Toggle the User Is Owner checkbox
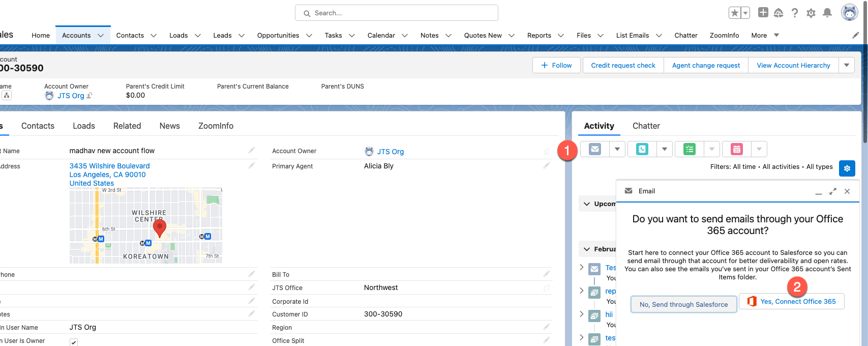Viewport: 868px width, 346px height. click(x=74, y=342)
